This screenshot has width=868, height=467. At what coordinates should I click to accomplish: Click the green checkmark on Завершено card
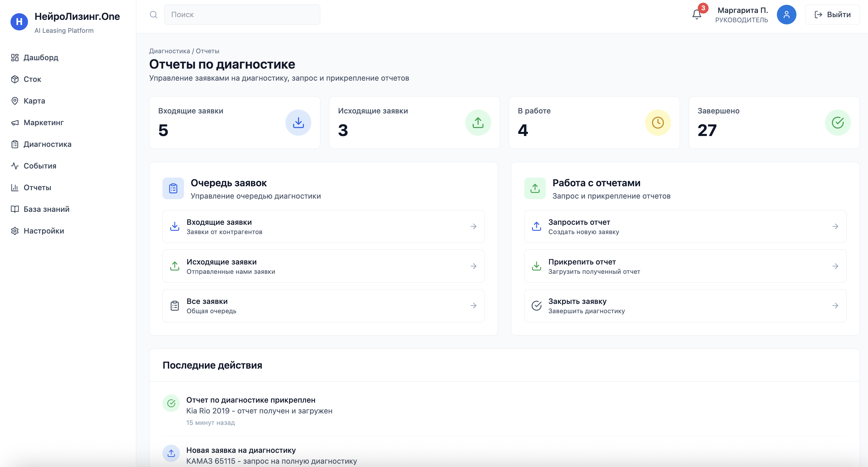(x=838, y=122)
